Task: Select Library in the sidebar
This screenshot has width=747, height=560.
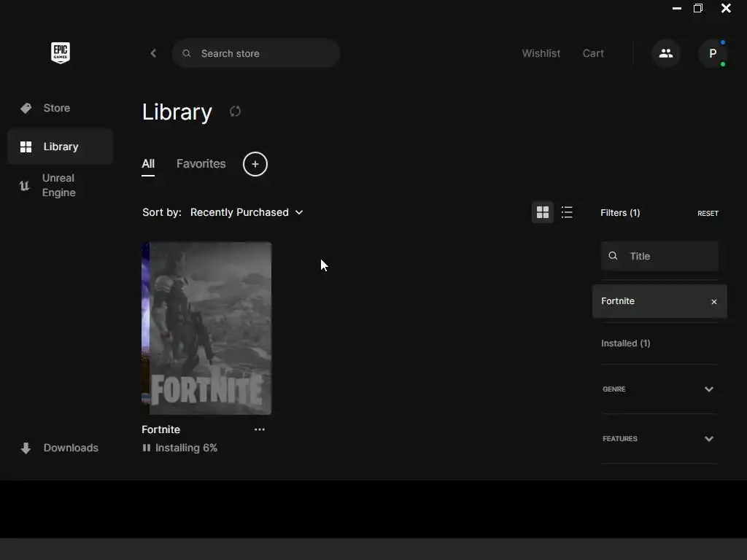Action: (60, 147)
